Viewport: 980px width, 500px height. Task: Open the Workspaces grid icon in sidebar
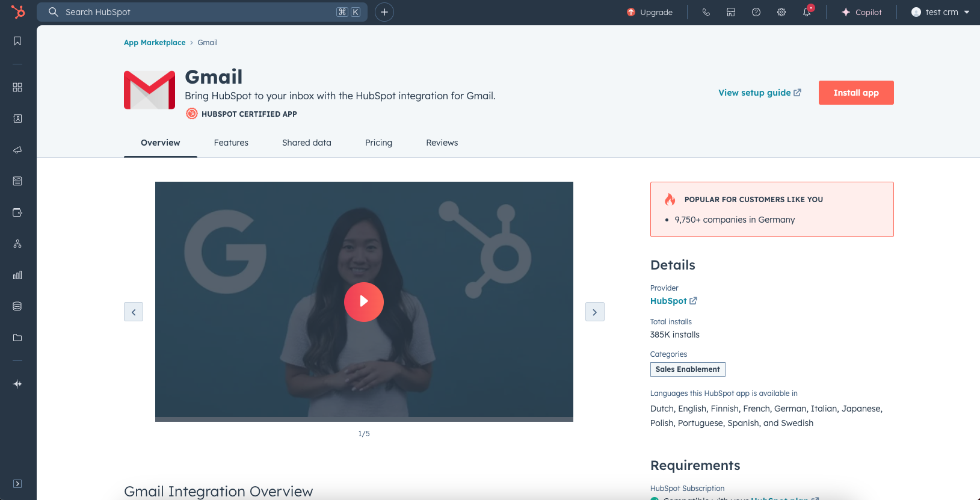[17, 87]
